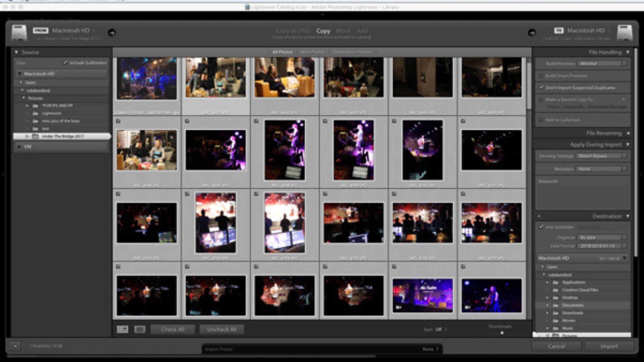
Task: Switch to New Photos tab
Action: [x=312, y=52]
